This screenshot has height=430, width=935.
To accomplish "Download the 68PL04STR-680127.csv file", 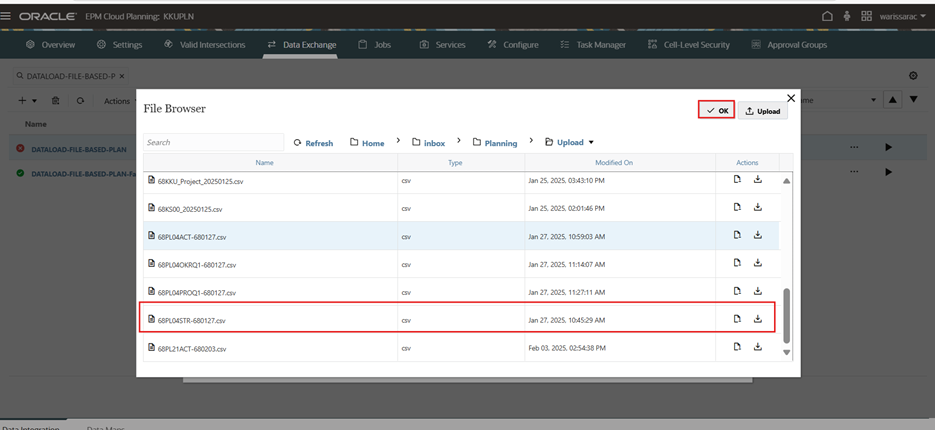I will [x=758, y=320].
